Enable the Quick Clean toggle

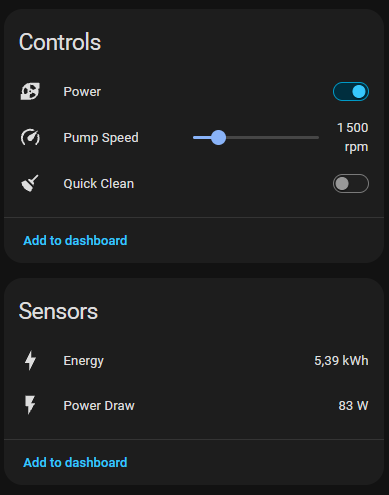[x=351, y=183]
